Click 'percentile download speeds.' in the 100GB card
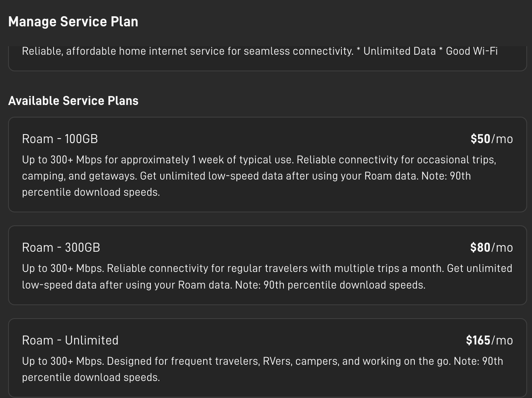The width and height of the screenshot is (532, 398). (91, 193)
